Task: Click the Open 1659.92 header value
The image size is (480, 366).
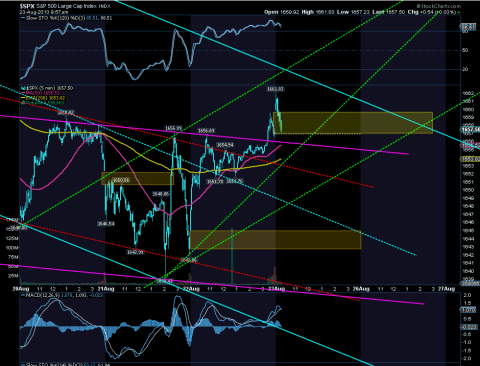Action: click(x=281, y=12)
